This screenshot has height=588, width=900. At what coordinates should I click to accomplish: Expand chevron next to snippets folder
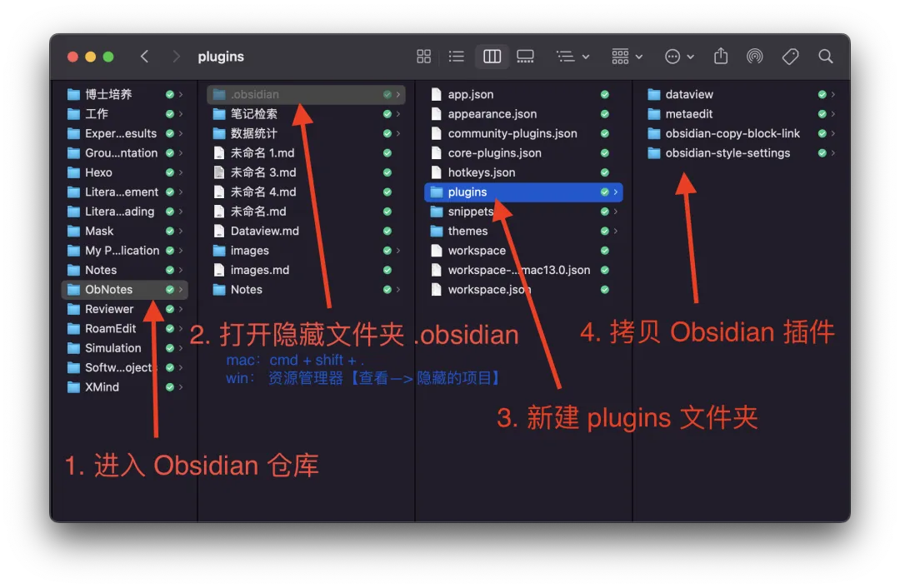click(x=615, y=211)
